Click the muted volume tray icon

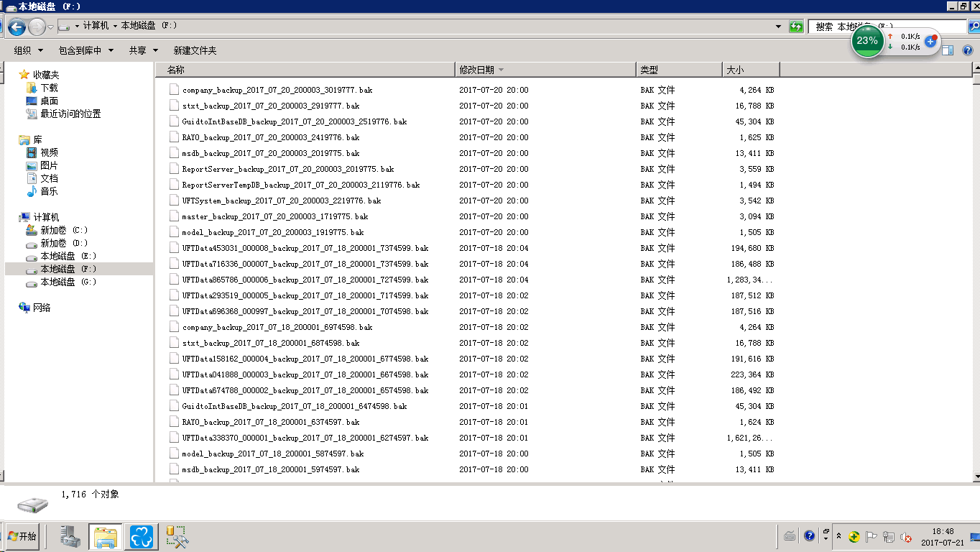[x=907, y=537]
